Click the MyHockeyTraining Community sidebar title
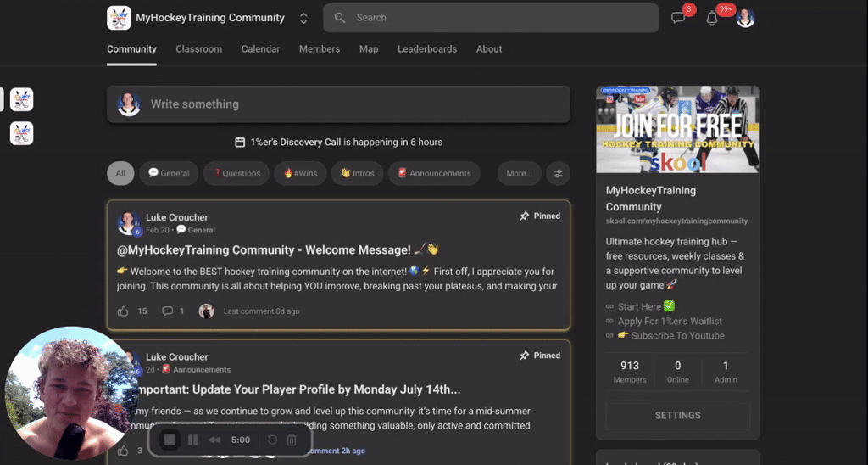 tap(650, 199)
